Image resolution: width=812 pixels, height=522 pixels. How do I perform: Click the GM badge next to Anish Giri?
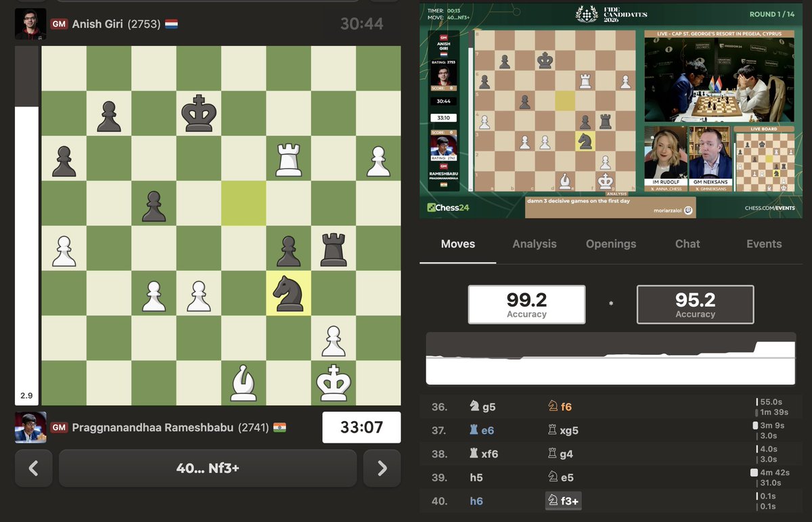59,22
